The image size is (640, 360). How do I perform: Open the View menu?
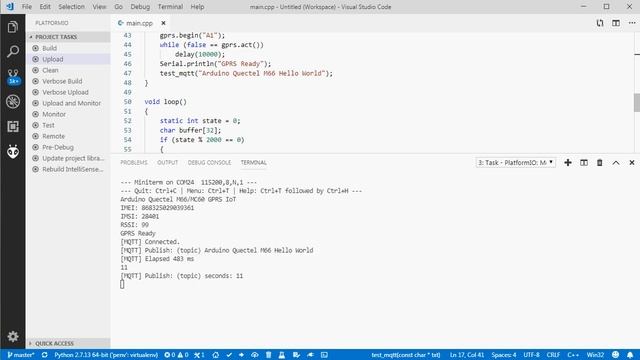pyautogui.click(x=99, y=7)
